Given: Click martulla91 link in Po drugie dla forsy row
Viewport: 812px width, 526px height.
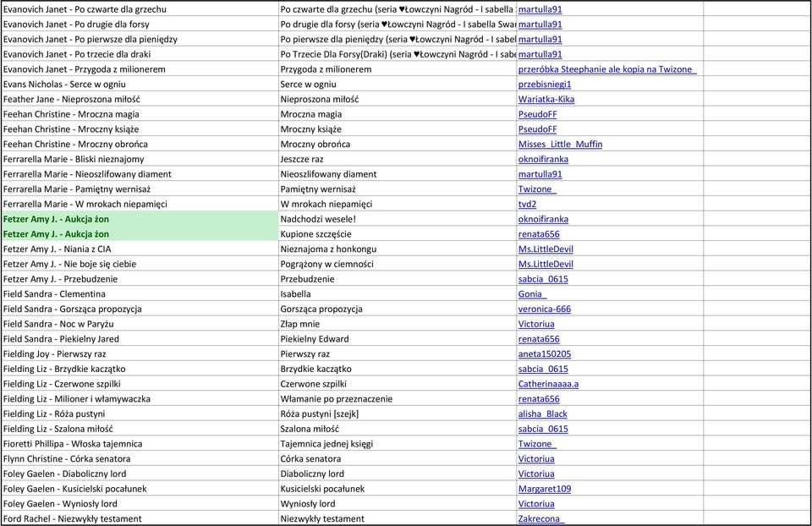Looking at the screenshot, I should [x=540, y=25].
